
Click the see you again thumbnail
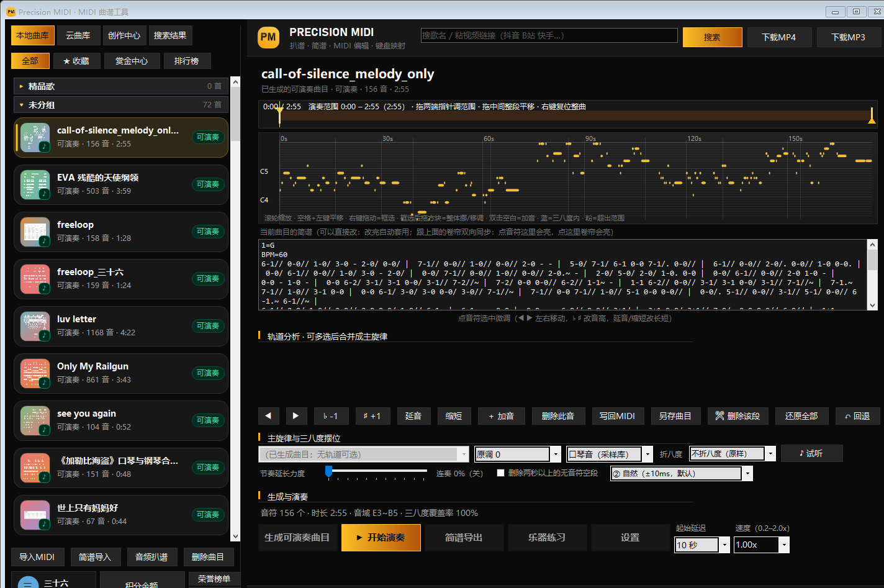point(35,420)
